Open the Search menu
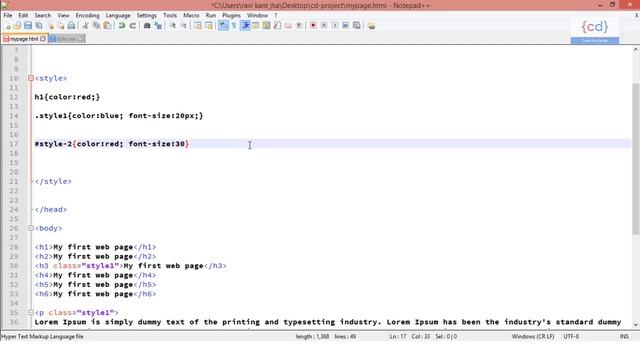The height and width of the screenshot is (360, 640). click(x=42, y=16)
